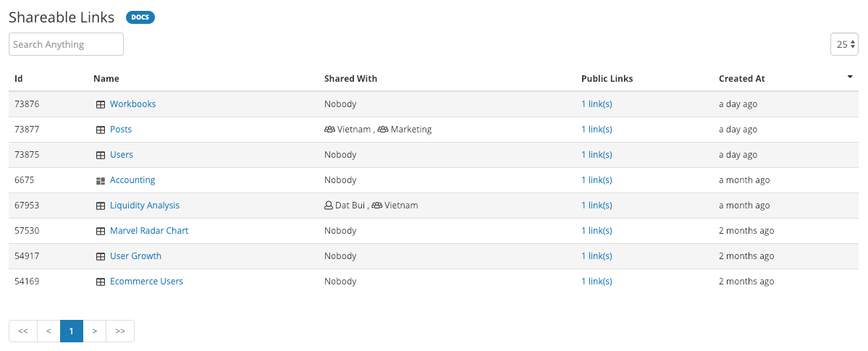Click the table icon beside Ecommerce Users

pyautogui.click(x=101, y=282)
